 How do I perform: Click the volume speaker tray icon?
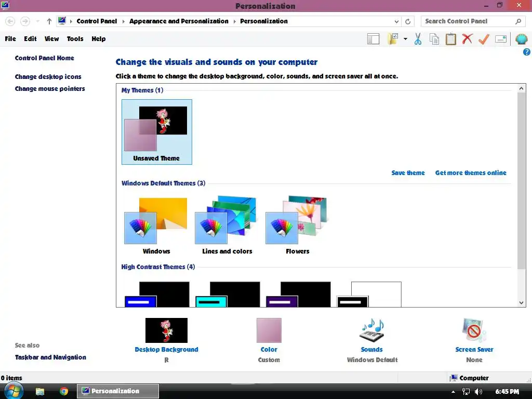(x=478, y=392)
